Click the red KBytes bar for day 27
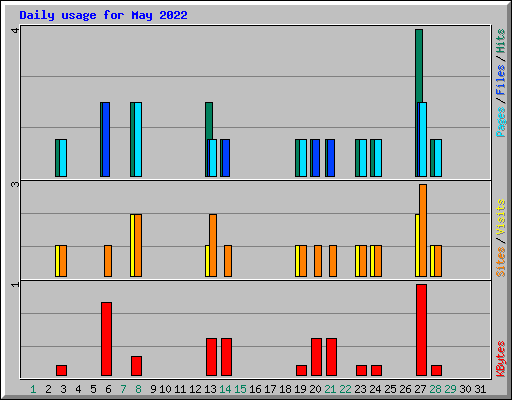 click(421, 330)
